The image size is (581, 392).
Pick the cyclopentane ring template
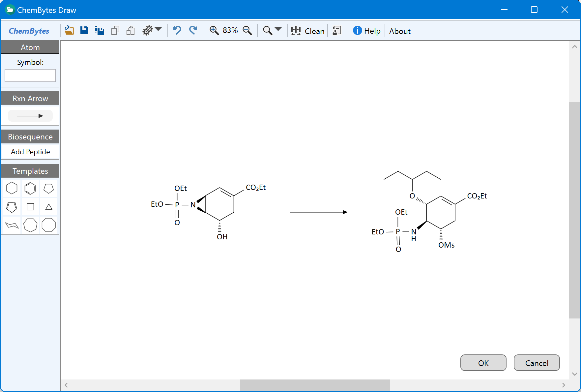coord(49,188)
